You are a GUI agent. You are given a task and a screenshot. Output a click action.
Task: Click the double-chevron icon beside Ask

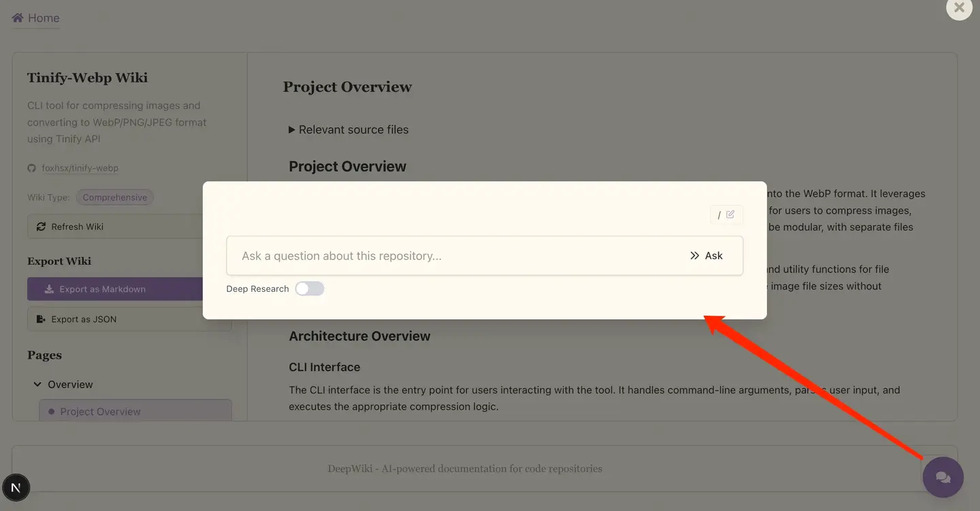[x=694, y=256]
